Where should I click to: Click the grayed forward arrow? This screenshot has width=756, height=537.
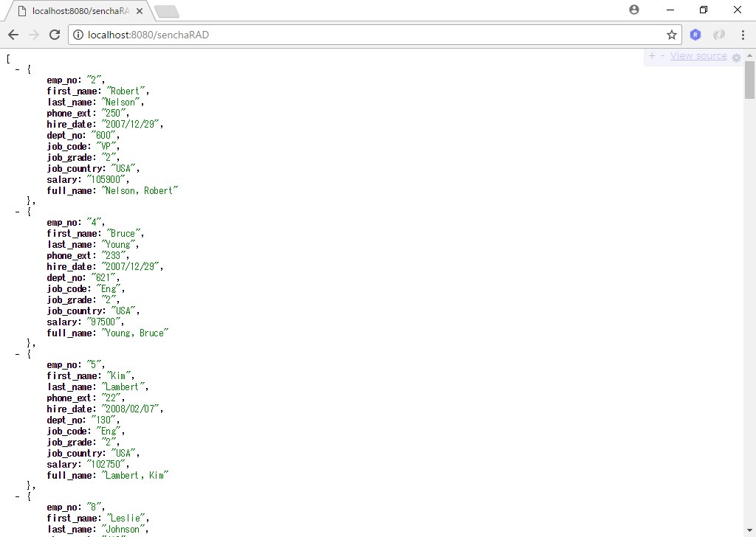pyautogui.click(x=33, y=34)
